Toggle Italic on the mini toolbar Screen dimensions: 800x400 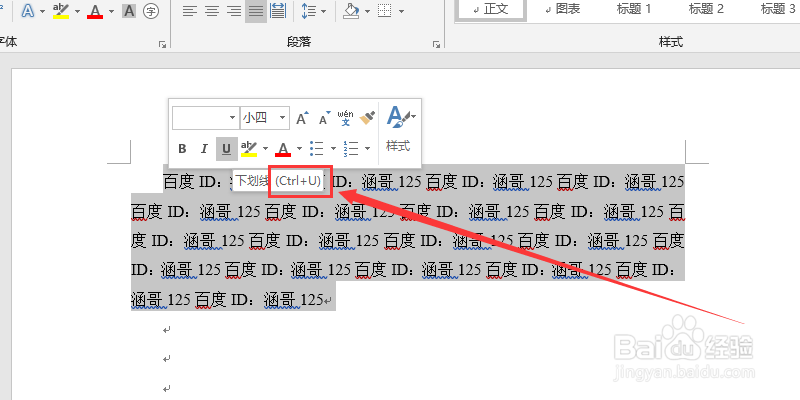[x=204, y=149]
